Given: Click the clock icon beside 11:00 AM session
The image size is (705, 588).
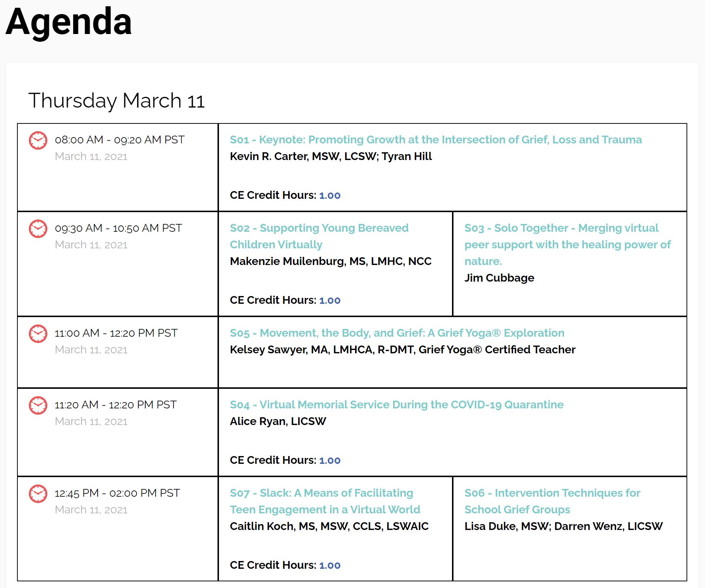Looking at the screenshot, I should 38,334.
